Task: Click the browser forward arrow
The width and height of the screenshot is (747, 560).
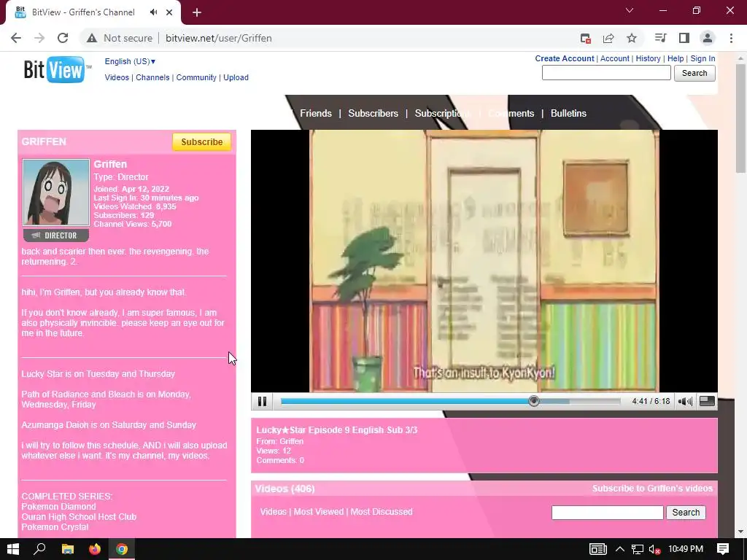Action: click(x=39, y=38)
